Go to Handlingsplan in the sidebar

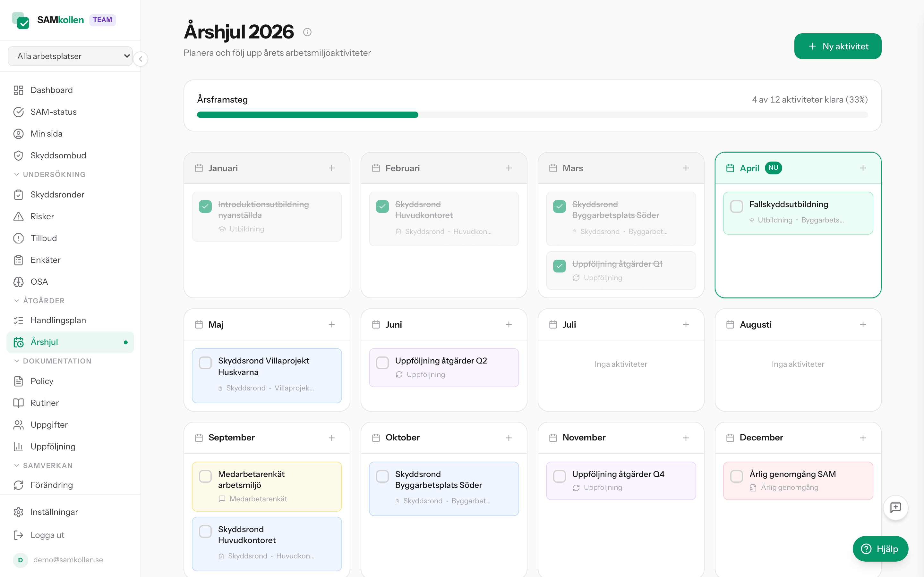[58, 320]
